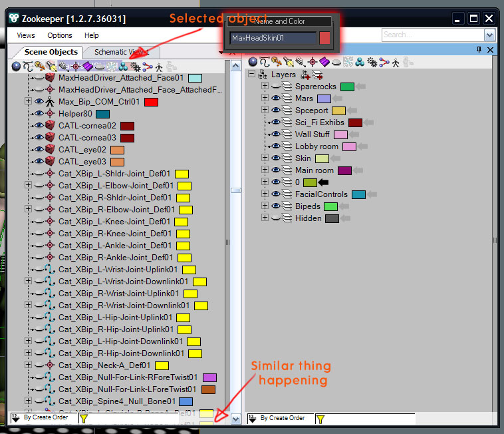Open the Help menu

point(92,35)
